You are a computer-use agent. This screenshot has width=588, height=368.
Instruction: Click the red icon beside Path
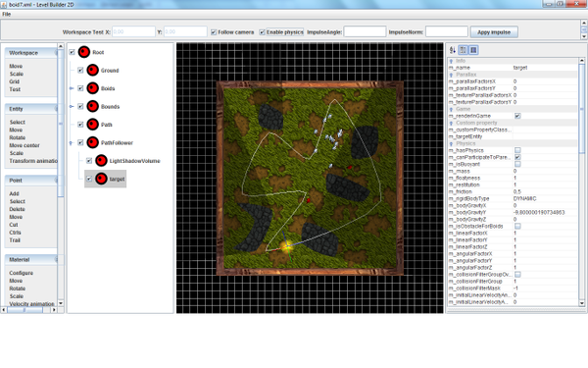[93, 125]
